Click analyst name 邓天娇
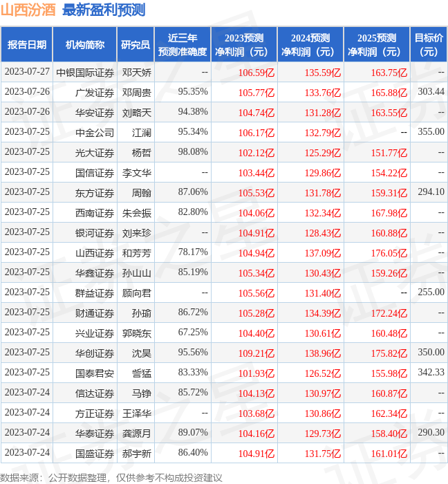Screen dimensions: 448x484 point(137,73)
